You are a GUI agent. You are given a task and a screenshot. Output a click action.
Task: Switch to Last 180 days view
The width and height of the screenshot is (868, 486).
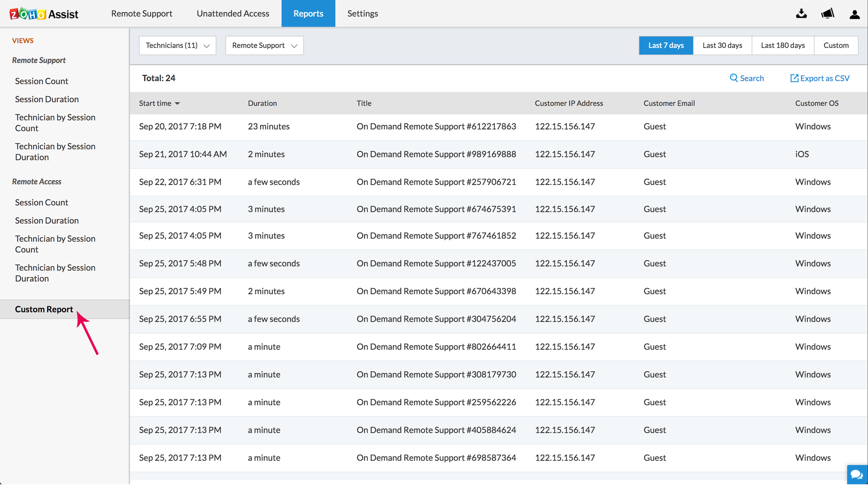point(783,45)
